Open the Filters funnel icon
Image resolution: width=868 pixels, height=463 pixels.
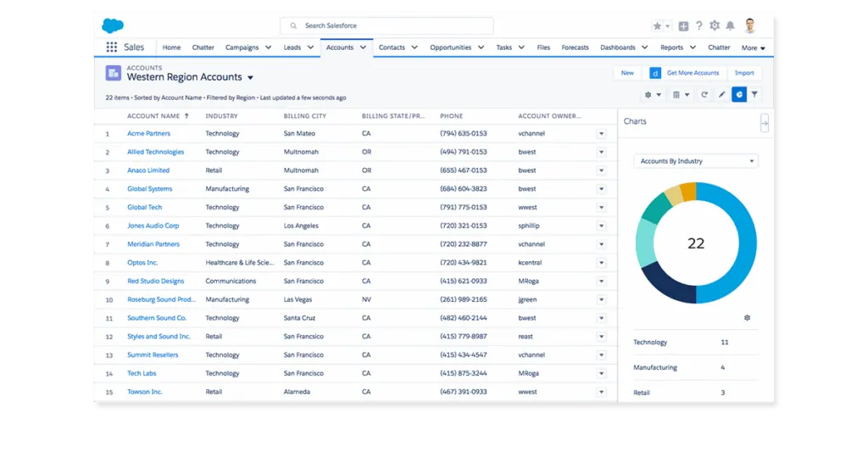pyautogui.click(x=754, y=95)
